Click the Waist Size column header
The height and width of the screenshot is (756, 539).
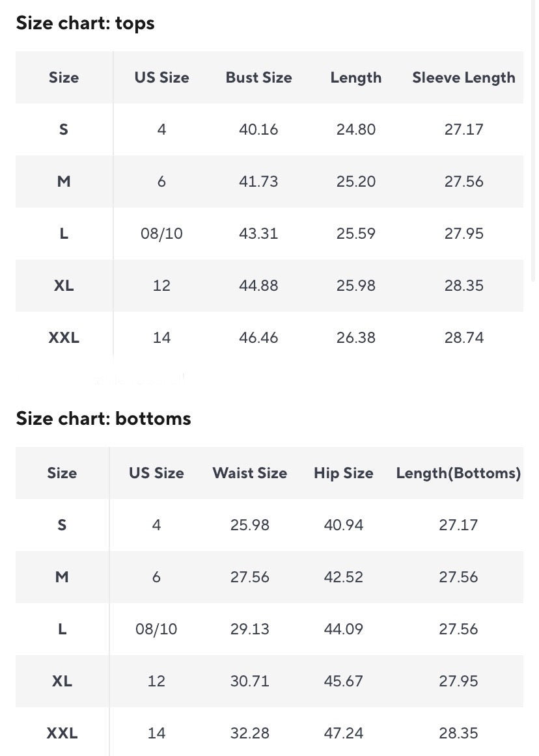click(x=249, y=473)
